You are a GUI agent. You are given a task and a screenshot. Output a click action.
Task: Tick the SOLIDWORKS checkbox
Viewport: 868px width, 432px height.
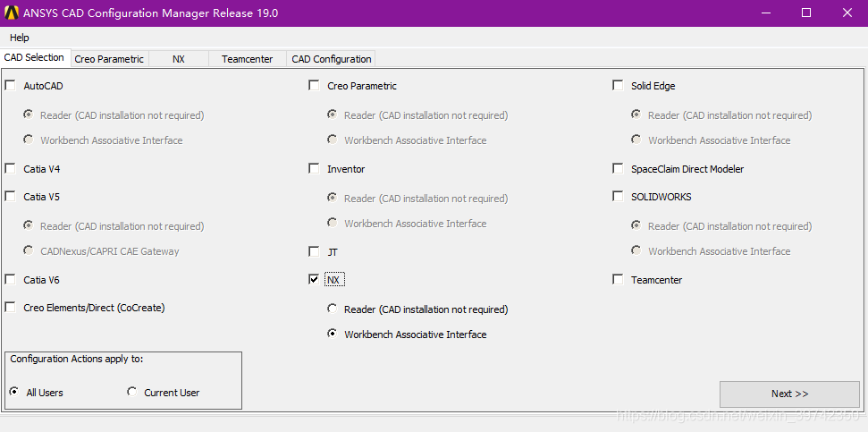618,196
